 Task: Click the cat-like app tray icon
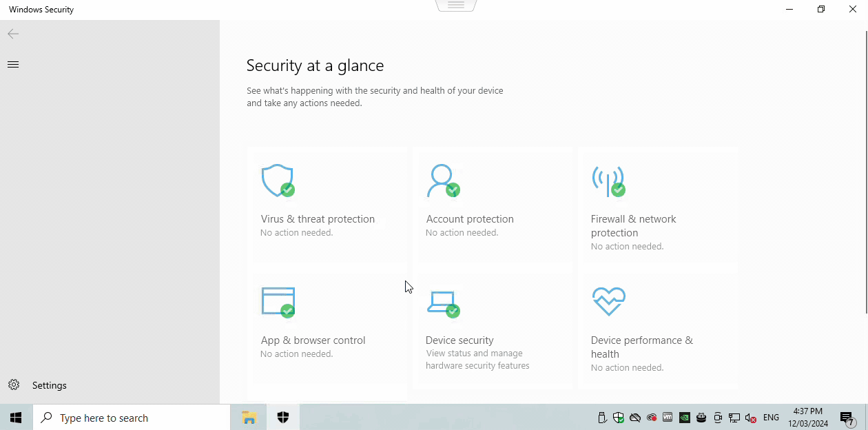701,418
